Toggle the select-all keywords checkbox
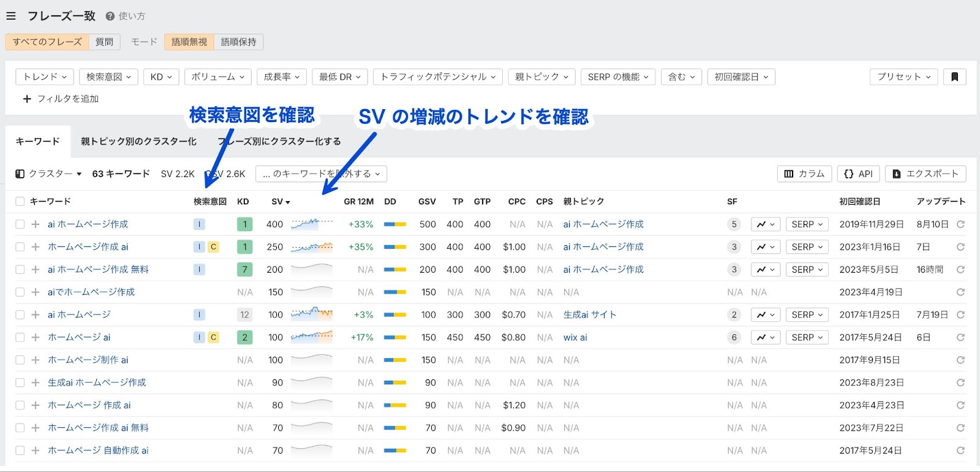Image resolution: width=980 pixels, height=472 pixels. pos(20,202)
